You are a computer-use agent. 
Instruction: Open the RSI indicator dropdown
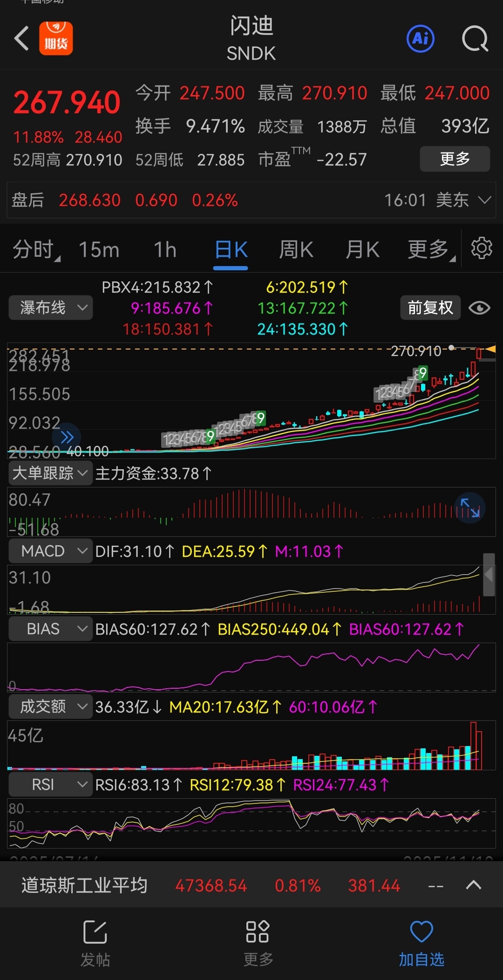(51, 785)
